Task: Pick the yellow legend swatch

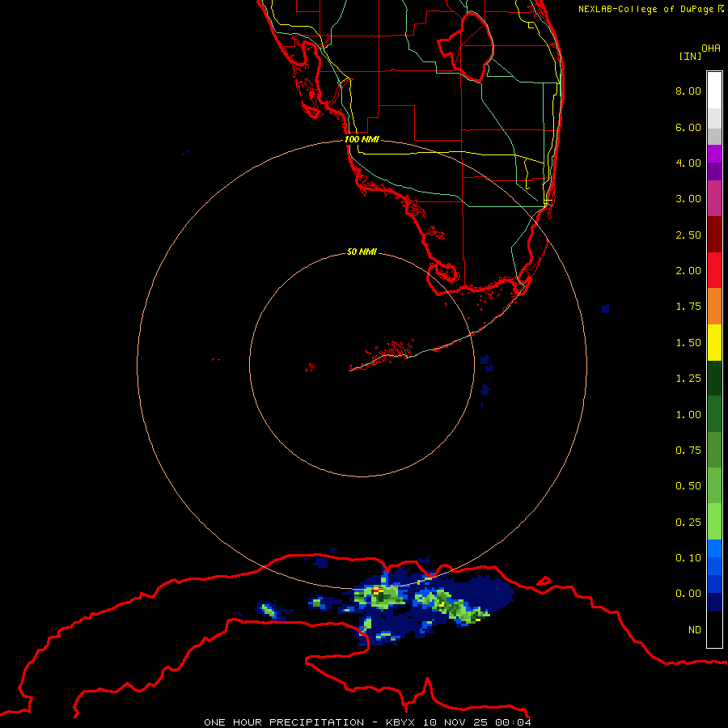Action: 714,343
